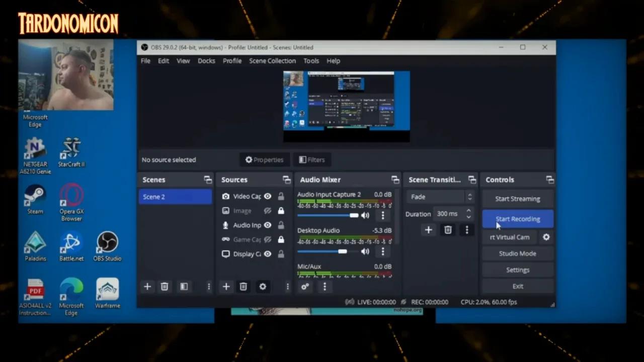Open the Fade transition dropdown
644x362 pixels.
[x=441, y=197]
